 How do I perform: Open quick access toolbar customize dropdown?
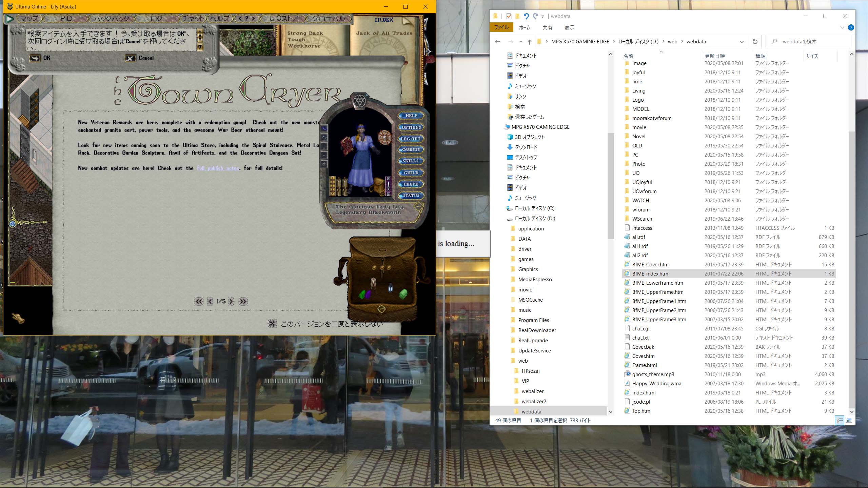click(x=542, y=16)
